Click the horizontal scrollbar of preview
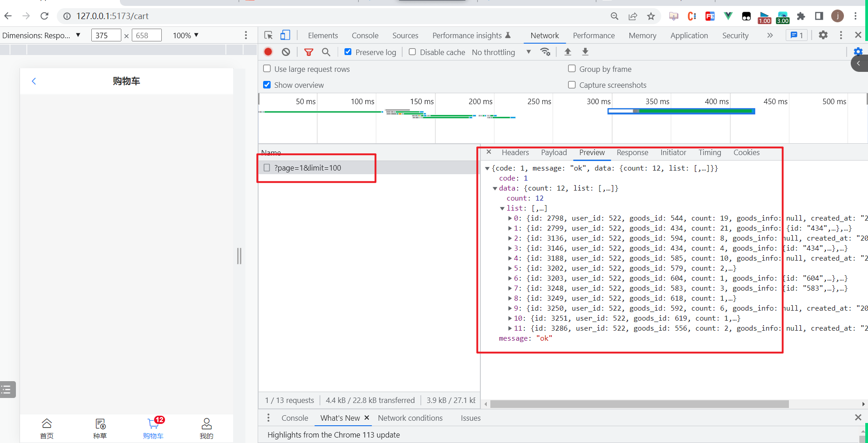Screen dimensions: 868x443 click(x=639, y=404)
